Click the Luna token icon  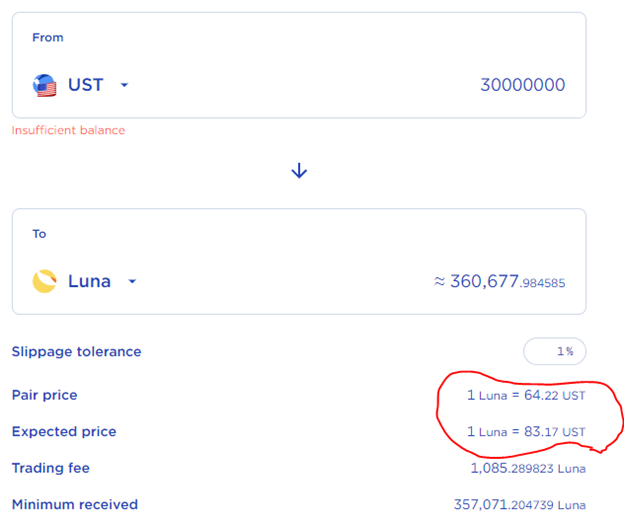coord(44,281)
